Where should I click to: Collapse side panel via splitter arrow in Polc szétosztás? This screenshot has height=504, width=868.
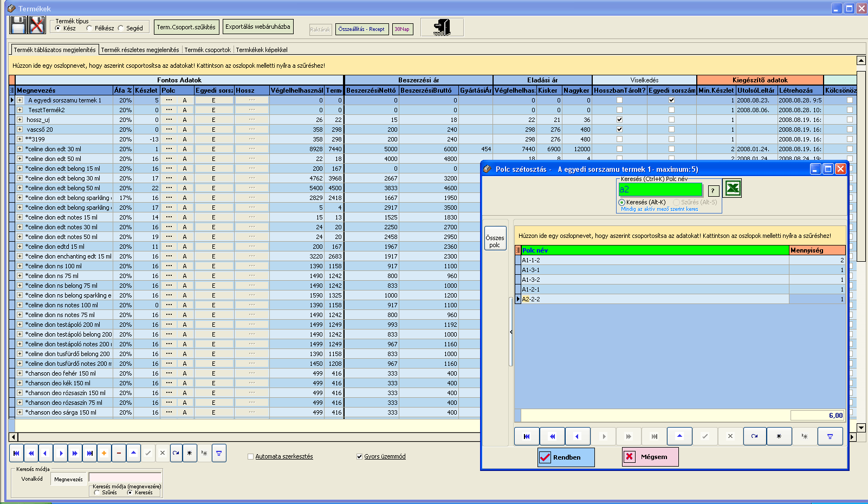coord(511,332)
